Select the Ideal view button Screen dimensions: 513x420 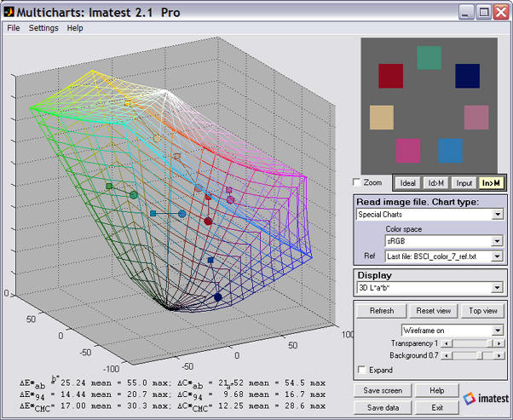click(407, 183)
